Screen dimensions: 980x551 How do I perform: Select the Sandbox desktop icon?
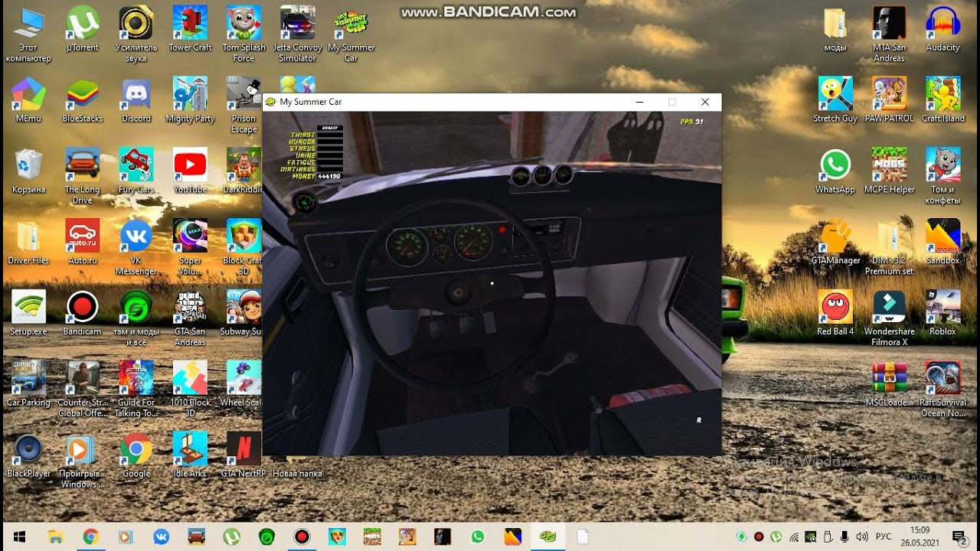(942, 243)
